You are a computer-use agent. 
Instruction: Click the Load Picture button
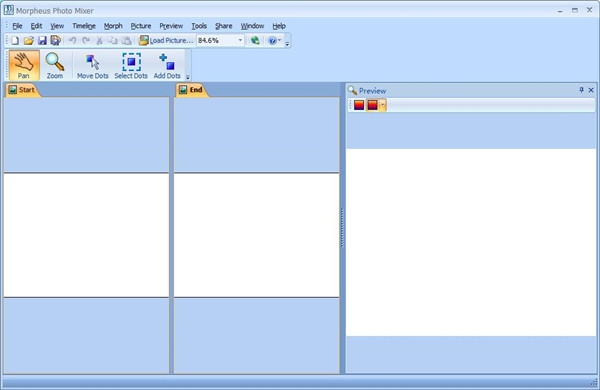[166, 40]
